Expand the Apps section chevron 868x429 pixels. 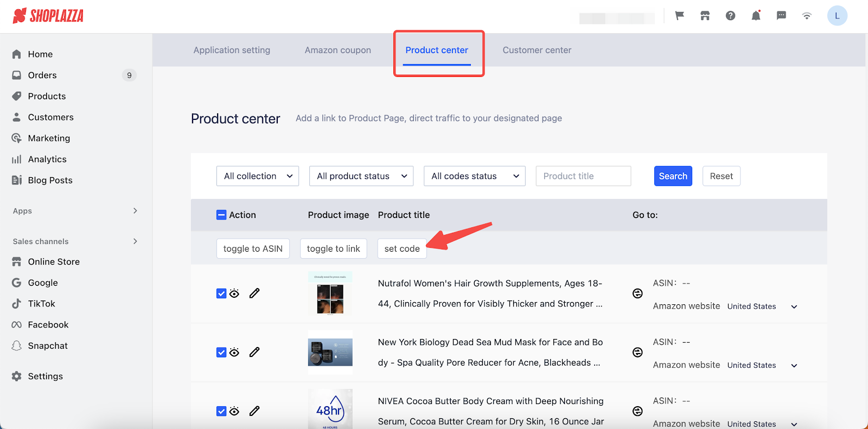(135, 211)
